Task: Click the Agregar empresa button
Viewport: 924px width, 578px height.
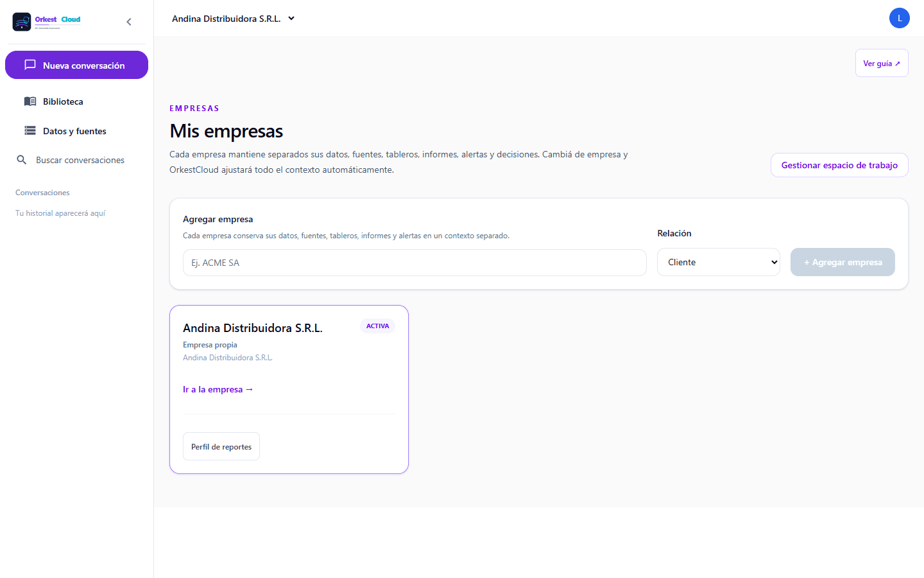Action: [843, 262]
